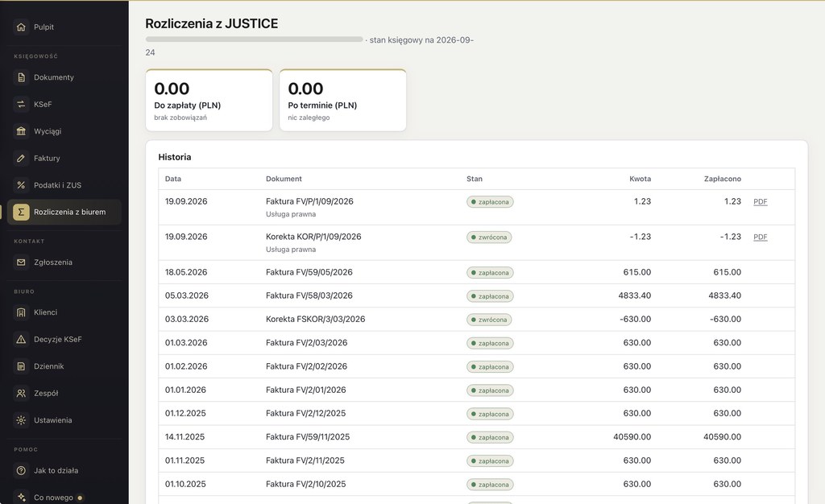Image resolution: width=825 pixels, height=504 pixels.
Task: Click the Korekta FSKOR/3/03/2026 document name
Action: tap(315, 319)
